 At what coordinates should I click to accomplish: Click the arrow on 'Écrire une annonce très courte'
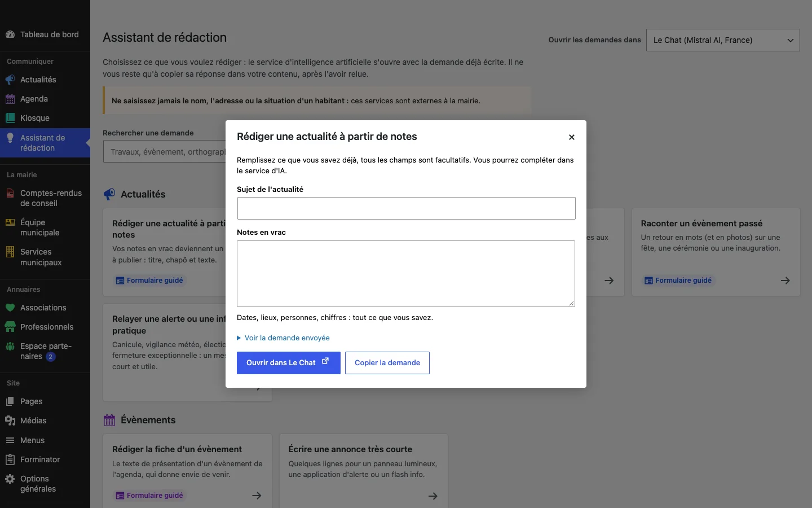(433, 496)
